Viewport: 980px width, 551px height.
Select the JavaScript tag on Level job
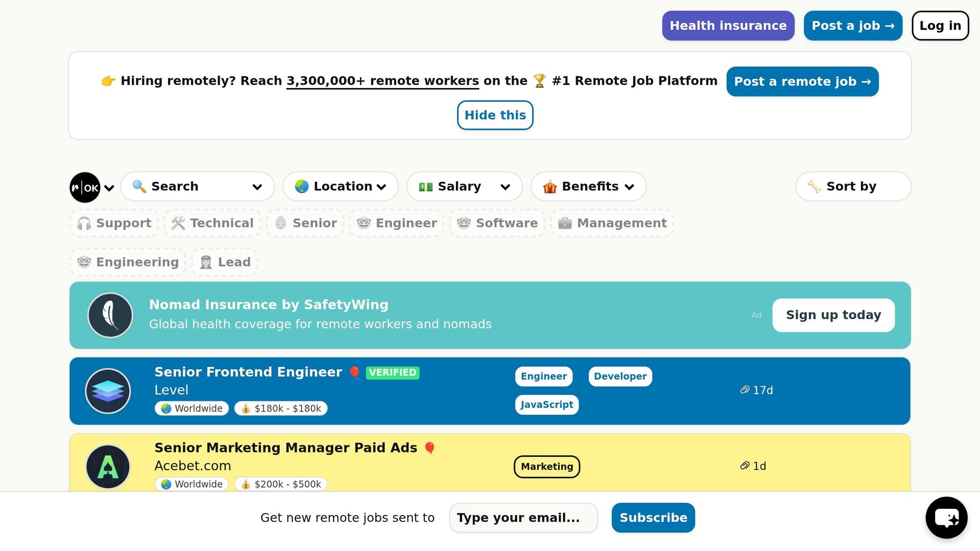point(546,405)
